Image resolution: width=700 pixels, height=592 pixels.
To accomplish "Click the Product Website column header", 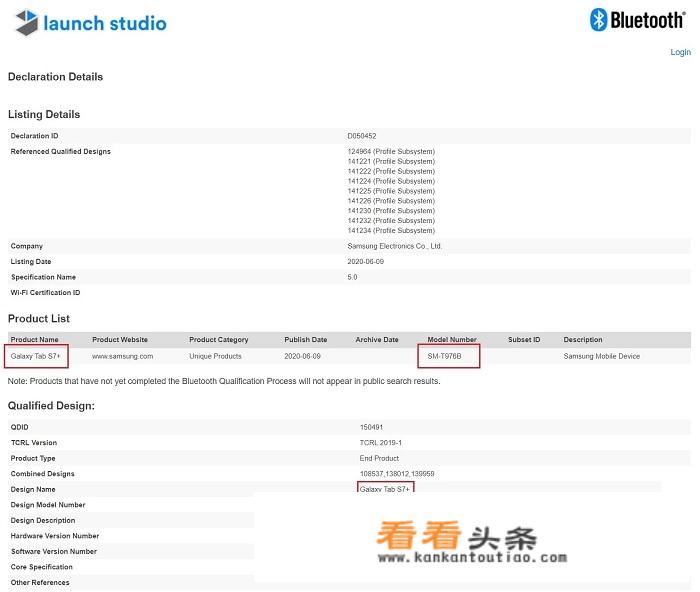I will pyautogui.click(x=120, y=340).
